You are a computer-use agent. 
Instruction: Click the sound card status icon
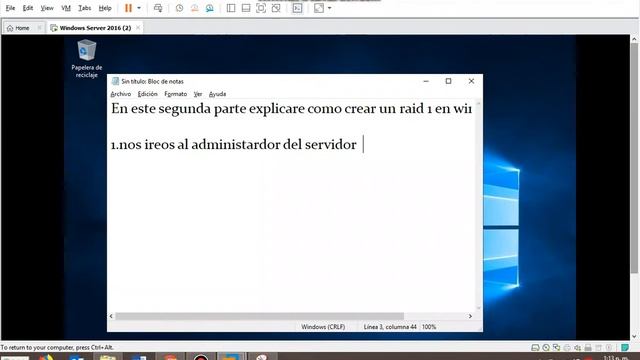pos(578,348)
